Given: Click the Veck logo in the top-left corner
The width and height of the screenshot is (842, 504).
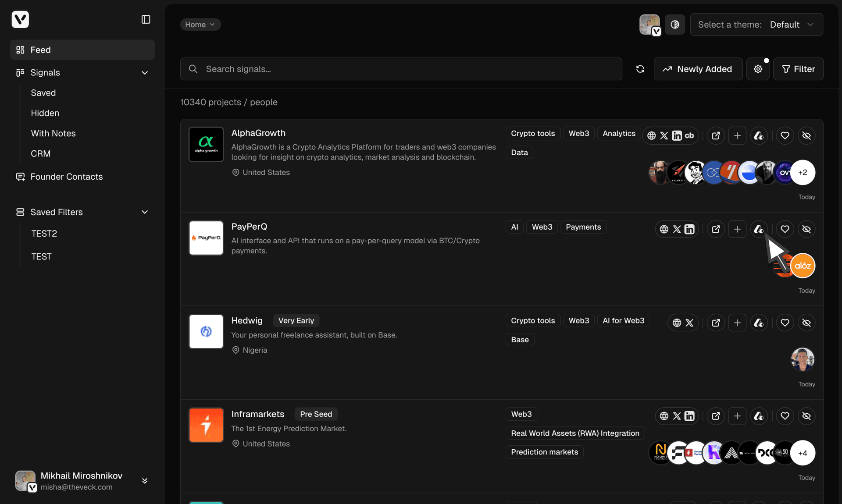Looking at the screenshot, I should pyautogui.click(x=20, y=19).
